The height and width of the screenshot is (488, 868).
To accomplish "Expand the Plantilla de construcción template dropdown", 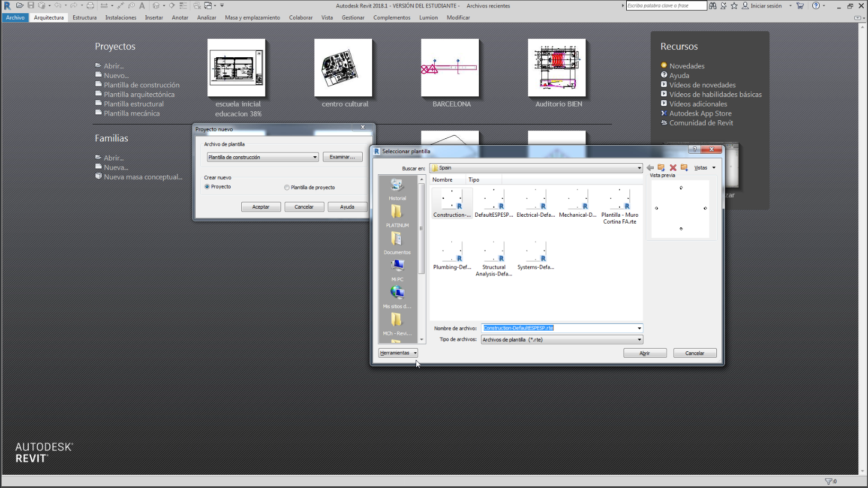I will pos(314,157).
